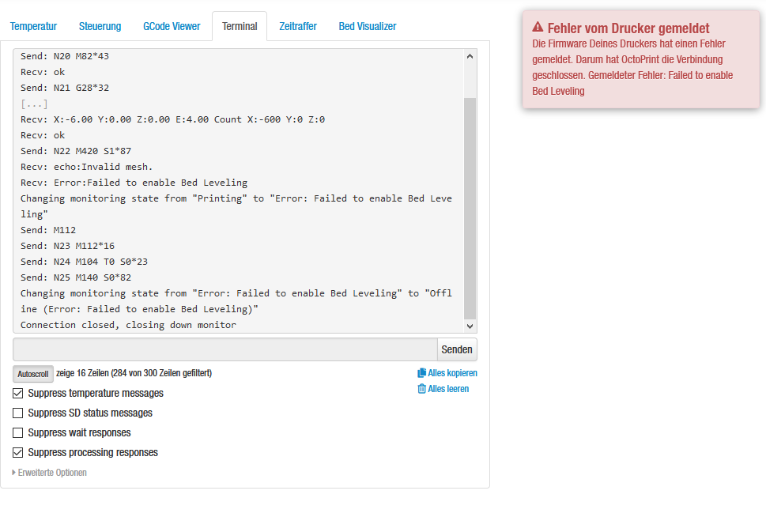This screenshot has height=532, width=766.
Task: Disable Suppress processing responses
Action: click(17, 453)
